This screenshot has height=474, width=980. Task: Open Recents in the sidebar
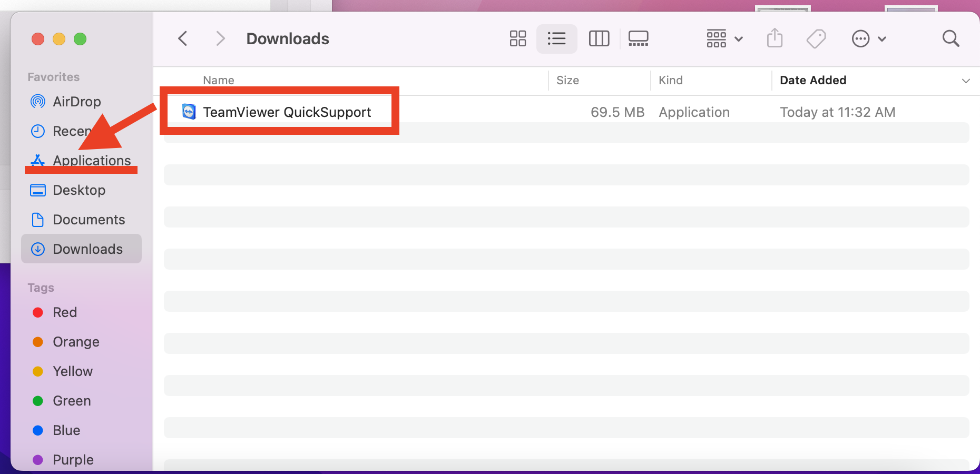pos(82,131)
